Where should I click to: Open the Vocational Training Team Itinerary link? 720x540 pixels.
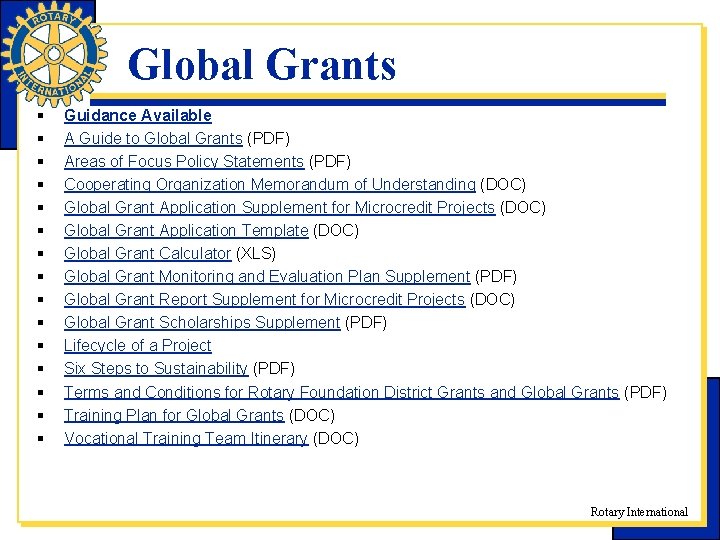pos(186,438)
